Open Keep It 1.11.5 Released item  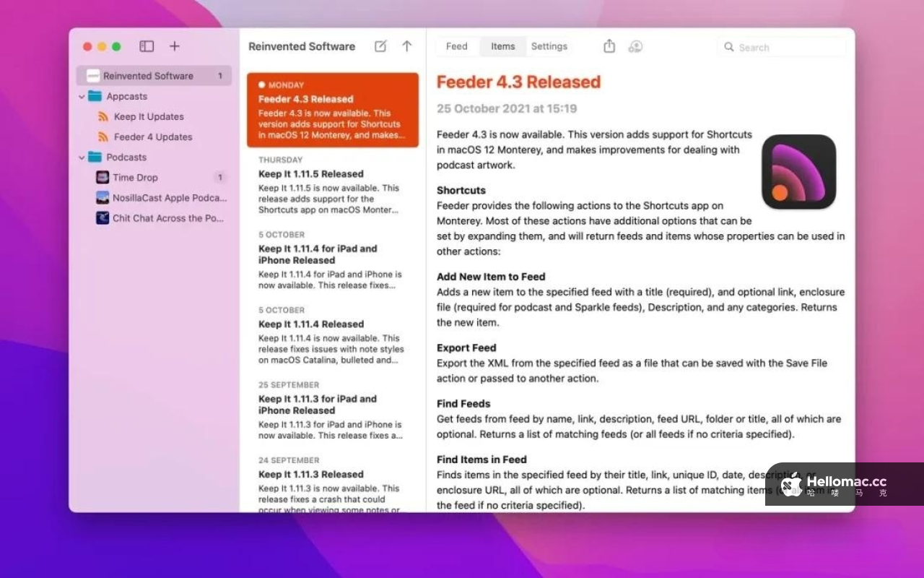tap(332, 185)
